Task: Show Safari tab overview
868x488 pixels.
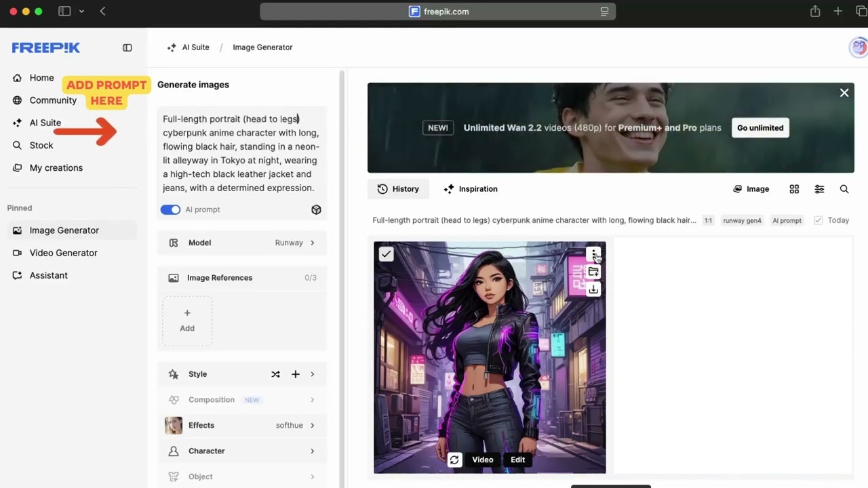Action: coord(861,12)
